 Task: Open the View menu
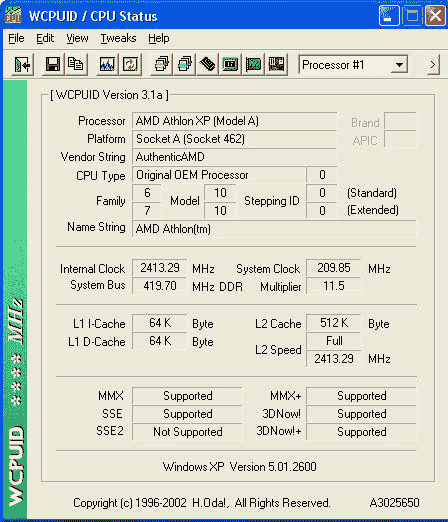tap(77, 38)
